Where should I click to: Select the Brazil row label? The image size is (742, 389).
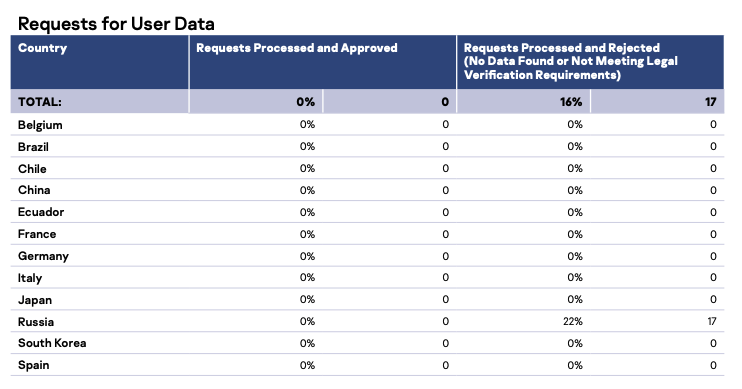[33, 147]
